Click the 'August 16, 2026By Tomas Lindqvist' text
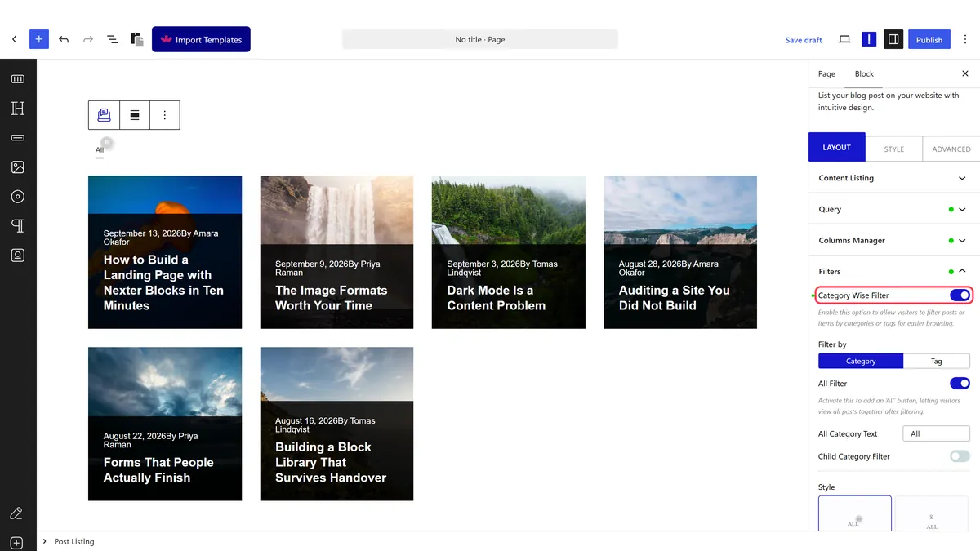This screenshot has width=980, height=551. tap(325, 424)
